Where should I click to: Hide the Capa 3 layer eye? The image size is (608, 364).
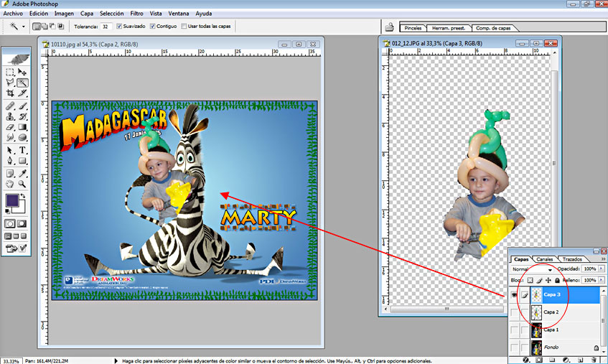[x=514, y=295]
